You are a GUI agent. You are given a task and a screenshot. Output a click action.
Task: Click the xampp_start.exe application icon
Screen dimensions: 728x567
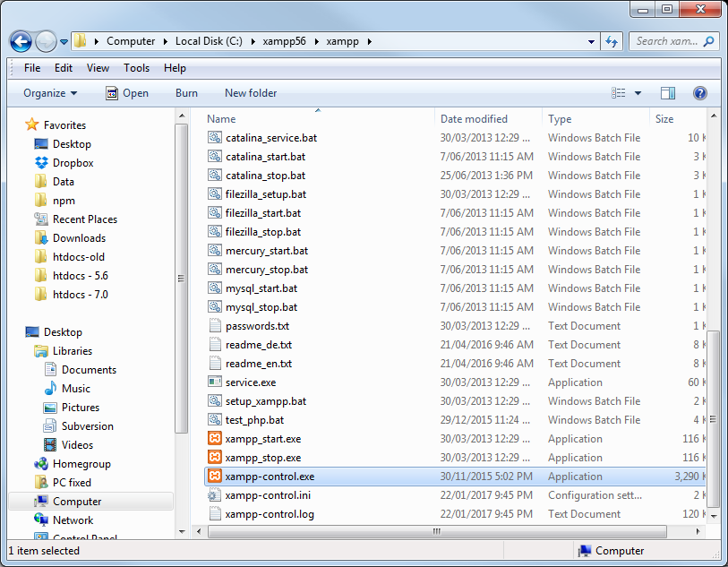point(214,439)
